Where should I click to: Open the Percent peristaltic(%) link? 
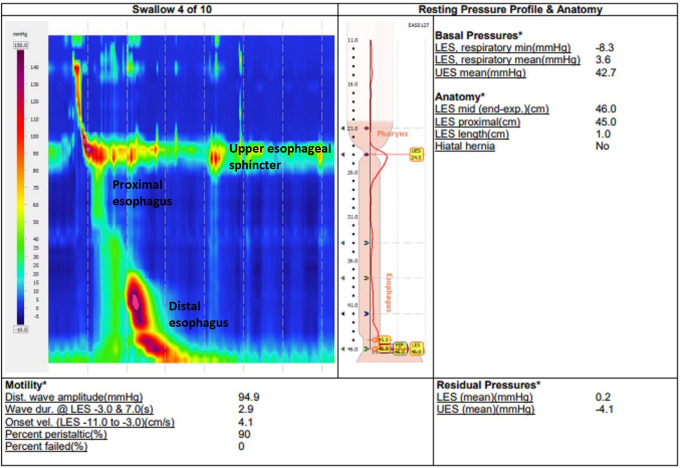(56, 434)
